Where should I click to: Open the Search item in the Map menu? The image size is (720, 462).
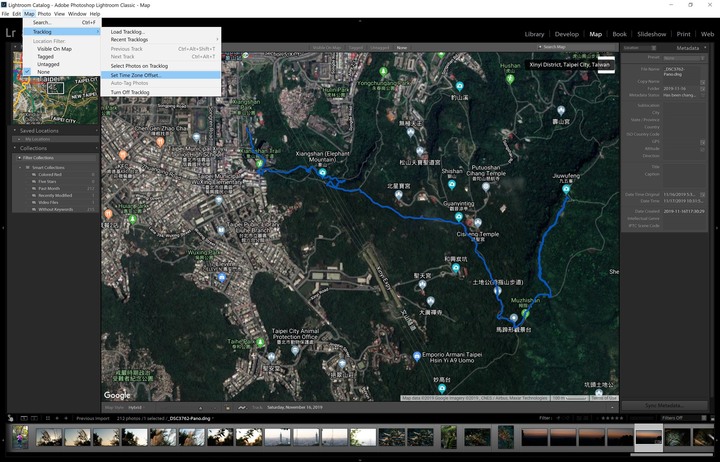(62, 22)
